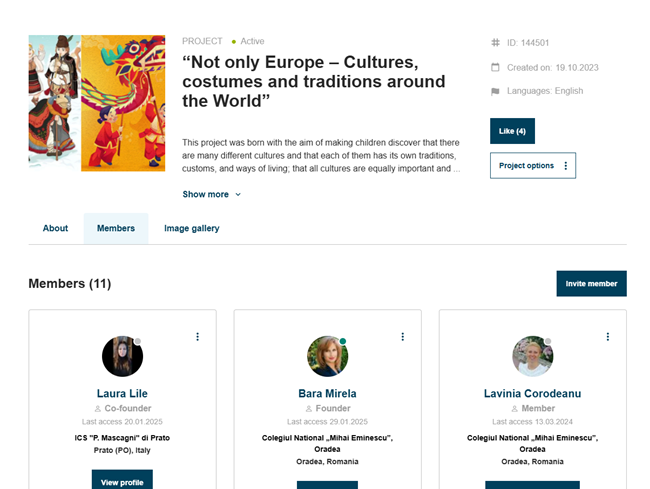Viewport: 650px width, 489px height.
Task: Click the hash icon next to the project ID
Action: [495, 43]
